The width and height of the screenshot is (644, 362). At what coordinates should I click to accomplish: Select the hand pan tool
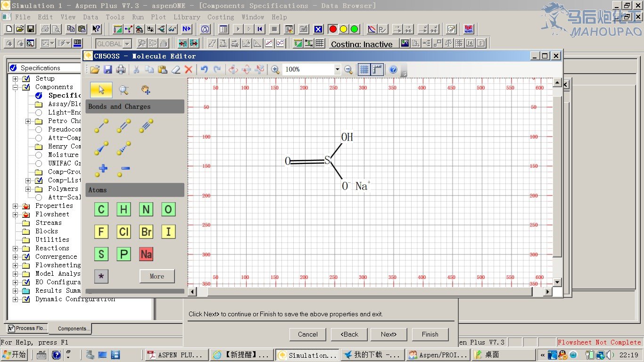tap(146, 90)
